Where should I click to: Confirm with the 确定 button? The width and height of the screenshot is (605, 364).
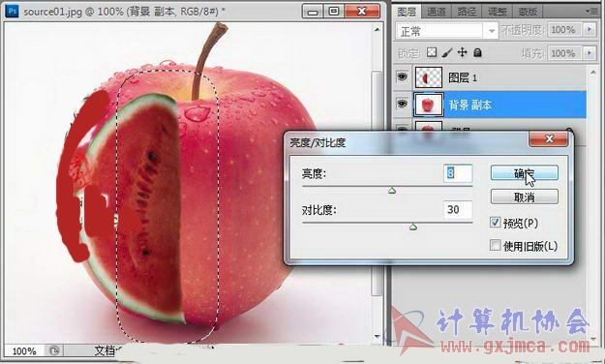pos(525,173)
